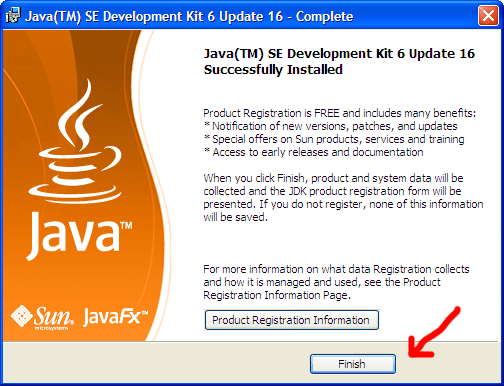
Task: Click the red arrow annotation
Action: tap(434, 332)
